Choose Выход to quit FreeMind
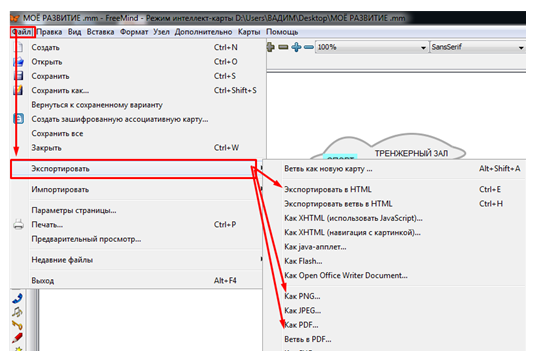Screen dimensions: 538x360 tap(137, 281)
